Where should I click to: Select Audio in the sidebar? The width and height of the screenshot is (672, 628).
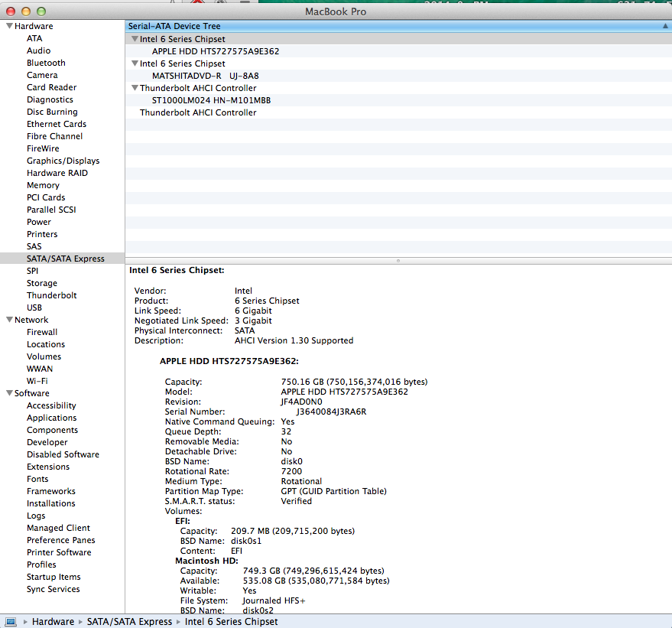tap(38, 50)
